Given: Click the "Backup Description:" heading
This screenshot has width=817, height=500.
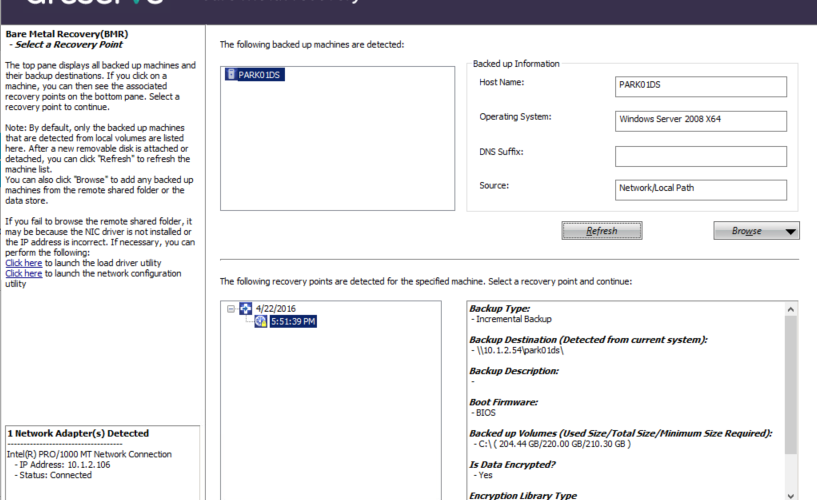Looking at the screenshot, I should (x=514, y=371).
